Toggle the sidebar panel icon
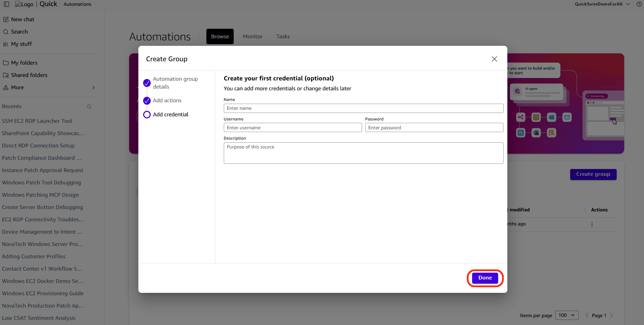The height and width of the screenshot is (325, 644). click(6, 4)
